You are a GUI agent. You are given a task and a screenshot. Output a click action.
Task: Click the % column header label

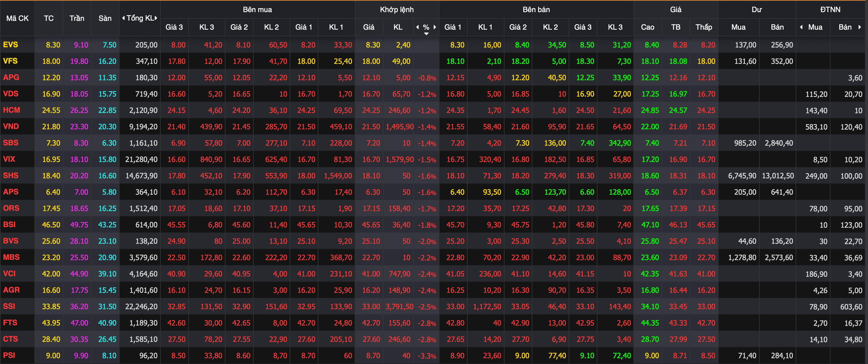426,27
